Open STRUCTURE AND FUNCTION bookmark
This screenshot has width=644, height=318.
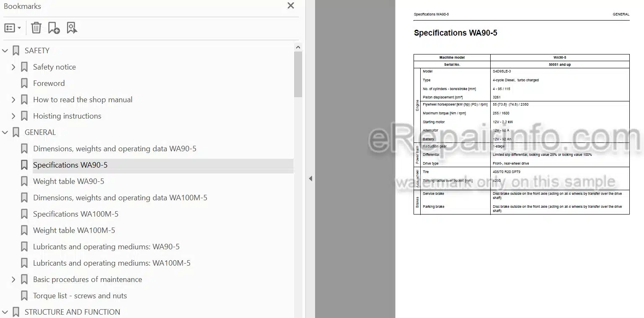(72, 312)
